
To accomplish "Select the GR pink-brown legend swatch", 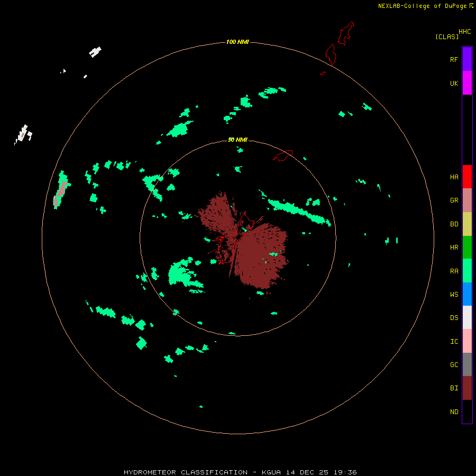I will point(467,200).
